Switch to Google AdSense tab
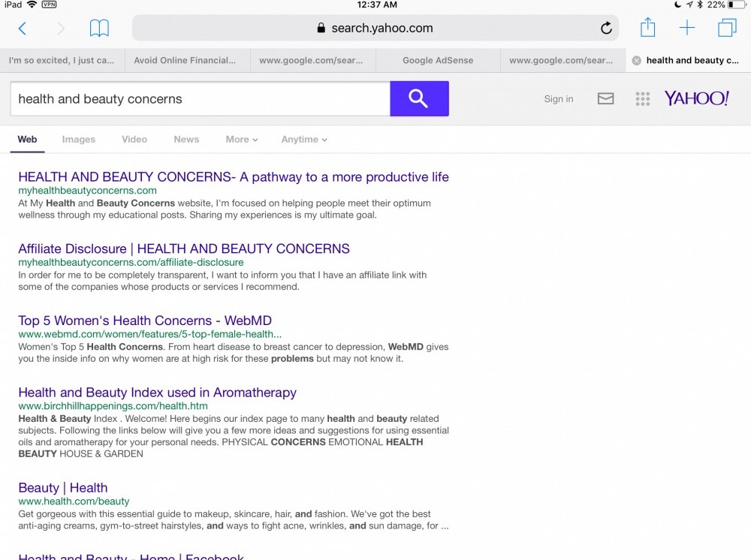Screen dimensions: 751x560 tap(438, 60)
